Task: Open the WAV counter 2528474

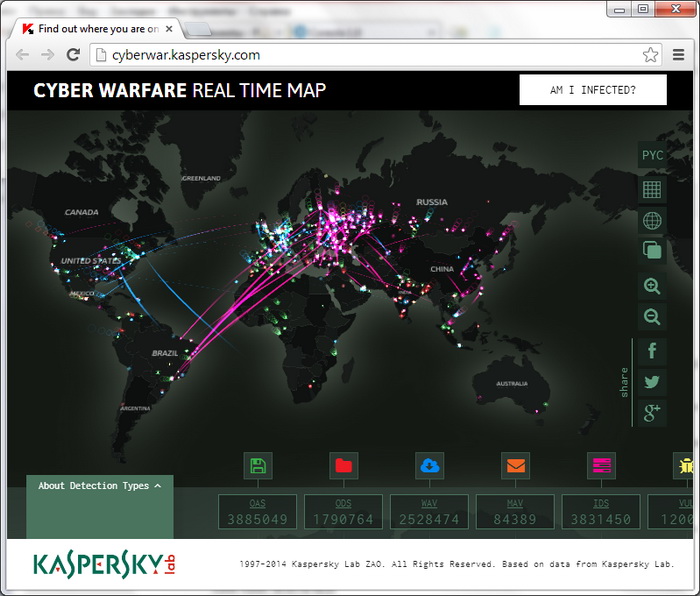Action: (429, 512)
